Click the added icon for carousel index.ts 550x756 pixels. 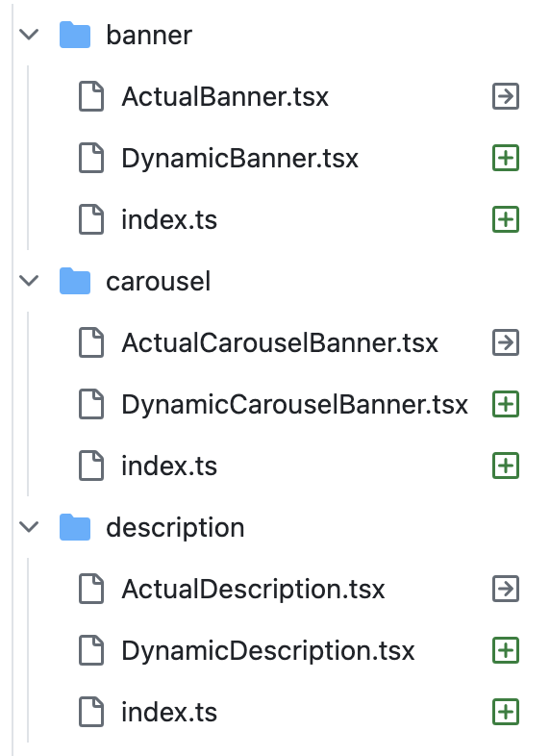(506, 466)
